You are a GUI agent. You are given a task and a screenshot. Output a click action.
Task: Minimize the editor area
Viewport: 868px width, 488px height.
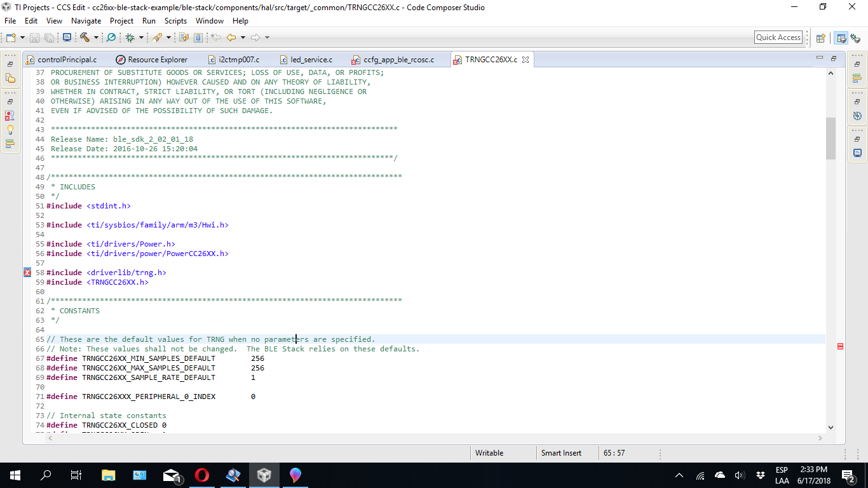820,58
